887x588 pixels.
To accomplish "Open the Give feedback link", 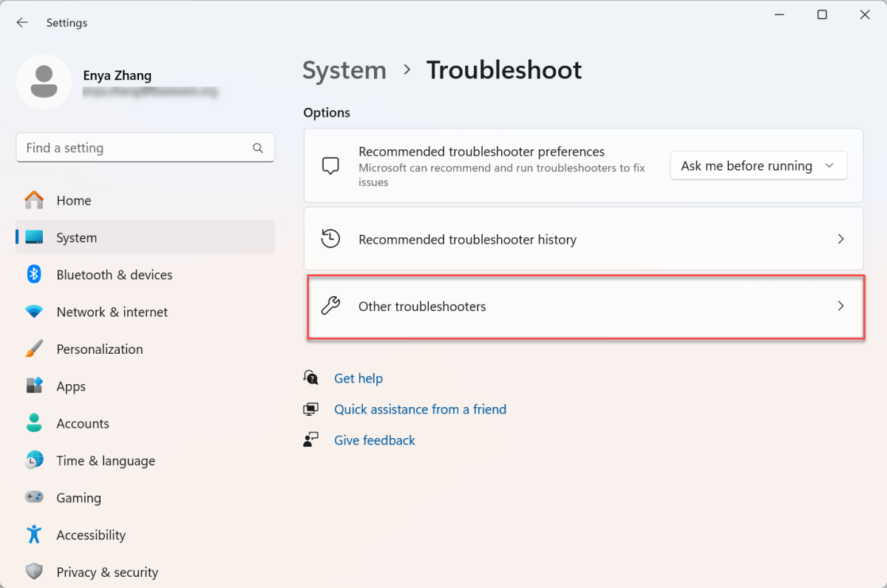I will coord(375,440).
